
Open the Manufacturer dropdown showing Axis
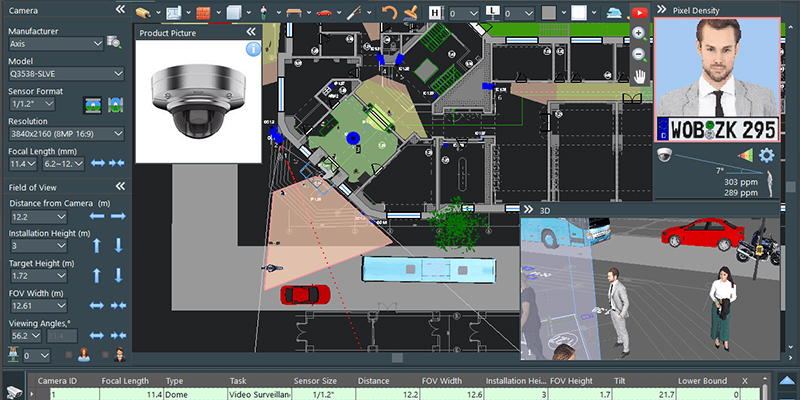(x=55, y=44)
